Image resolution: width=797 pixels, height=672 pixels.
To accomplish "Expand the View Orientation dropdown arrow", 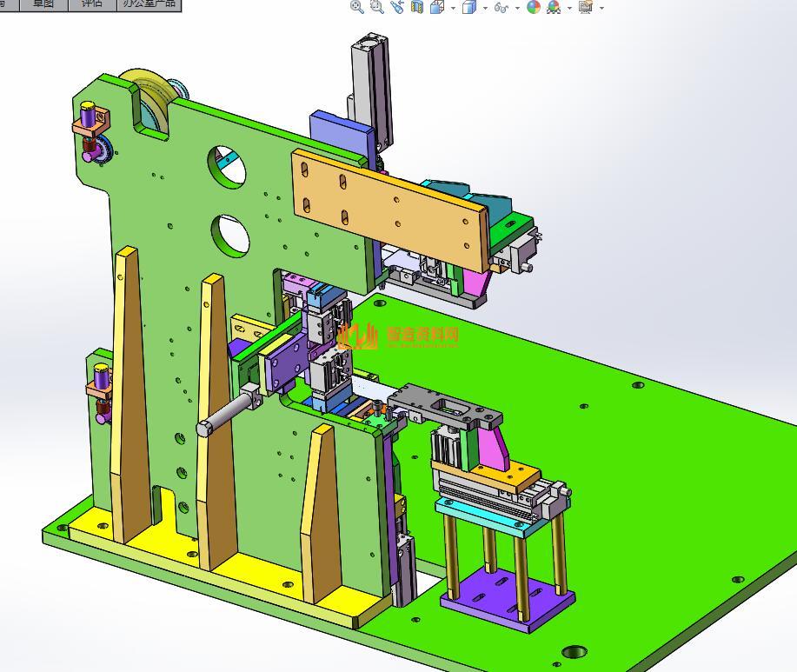I will point(453,8).
